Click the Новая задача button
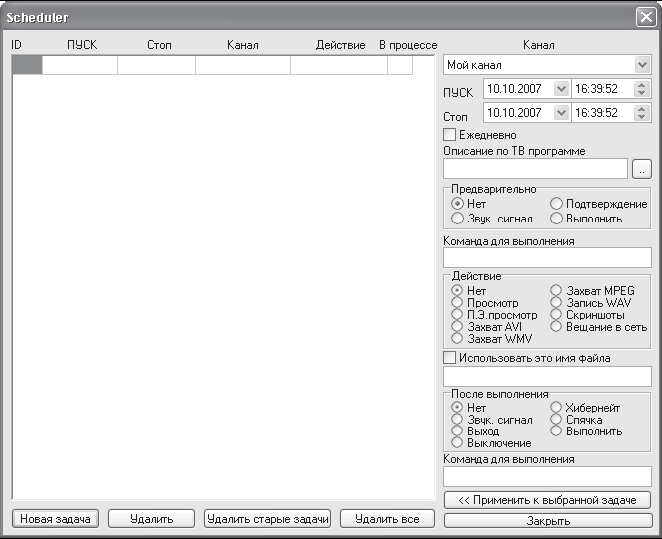662x539 pixels. point(55,519)
